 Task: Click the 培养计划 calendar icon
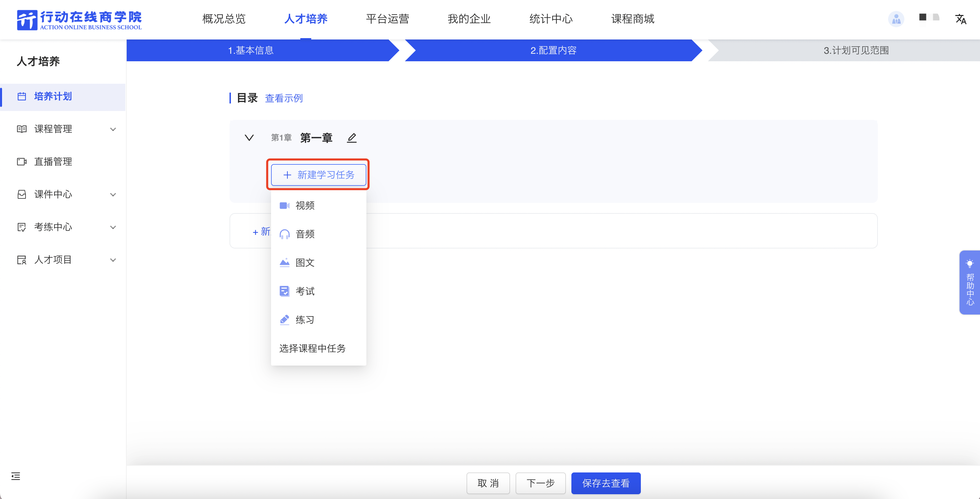22,97
